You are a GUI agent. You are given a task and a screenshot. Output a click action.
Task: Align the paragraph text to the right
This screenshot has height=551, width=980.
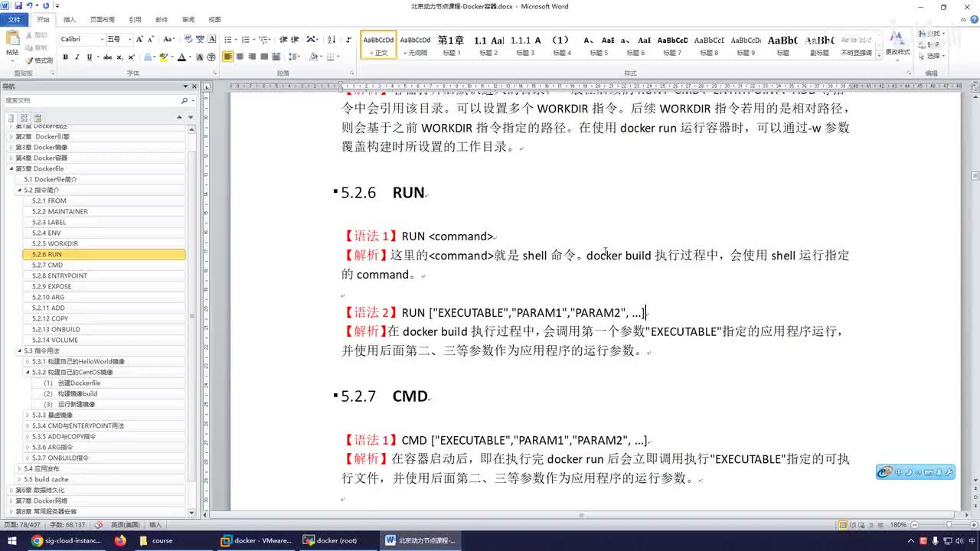[252, 57]
